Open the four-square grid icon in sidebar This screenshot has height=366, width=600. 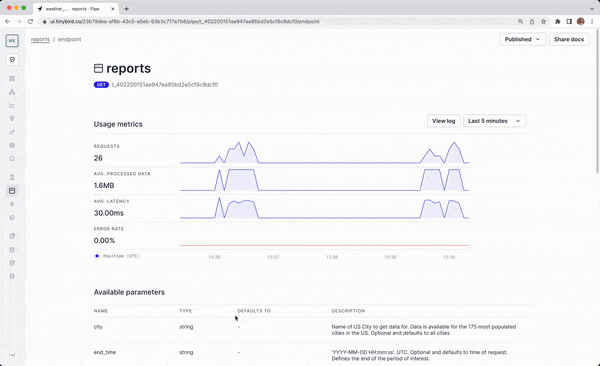(x=12, y=78)
